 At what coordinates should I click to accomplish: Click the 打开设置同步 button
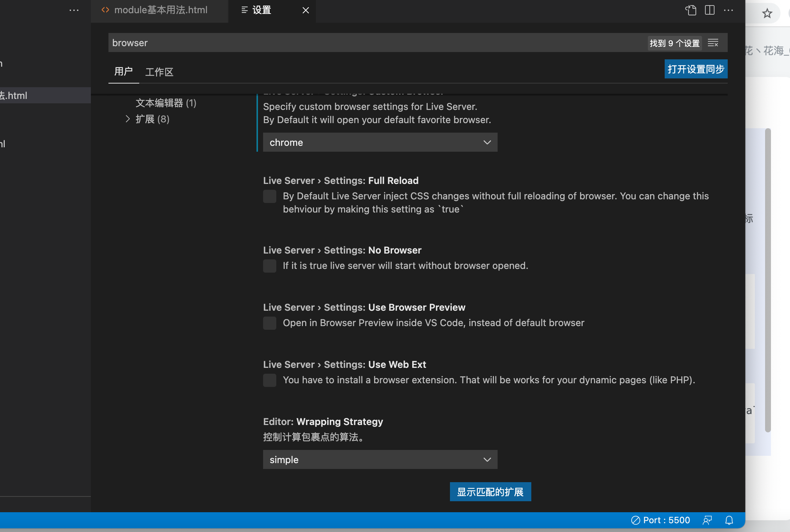[695, 69]
